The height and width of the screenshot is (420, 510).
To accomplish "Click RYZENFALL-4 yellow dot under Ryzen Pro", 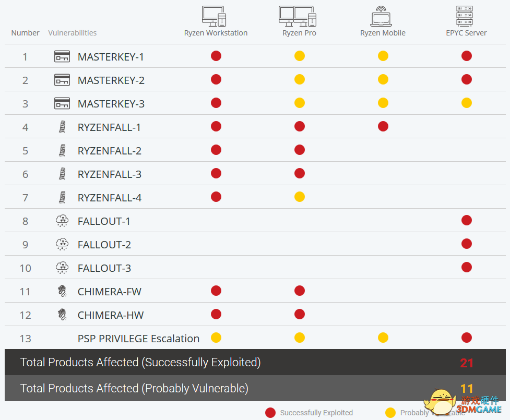I will point(300,197).
